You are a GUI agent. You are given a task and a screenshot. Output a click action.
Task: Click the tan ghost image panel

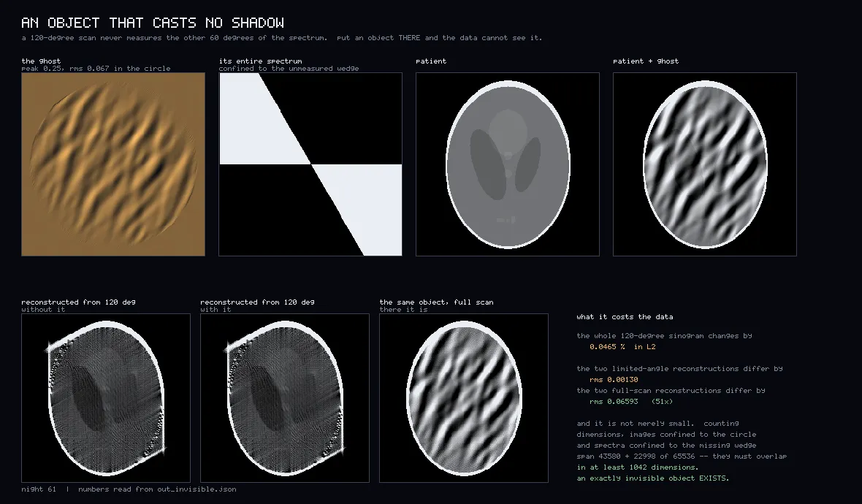(113, 164)
